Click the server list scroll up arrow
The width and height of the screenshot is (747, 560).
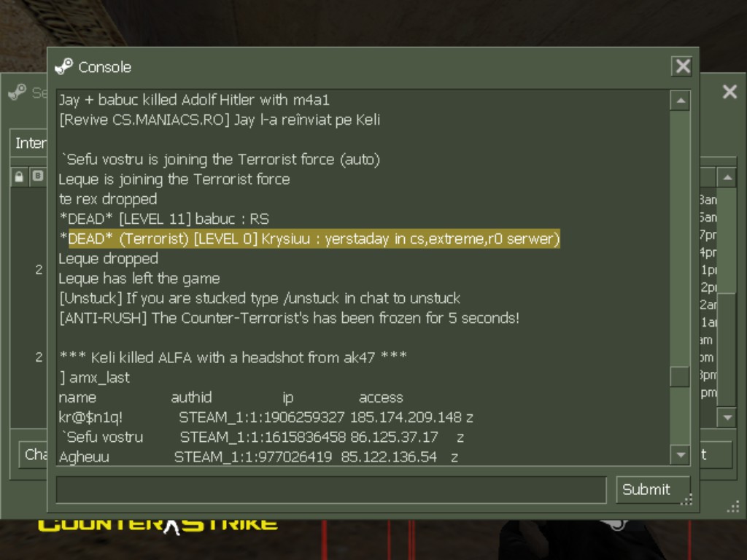coord(727,178)
